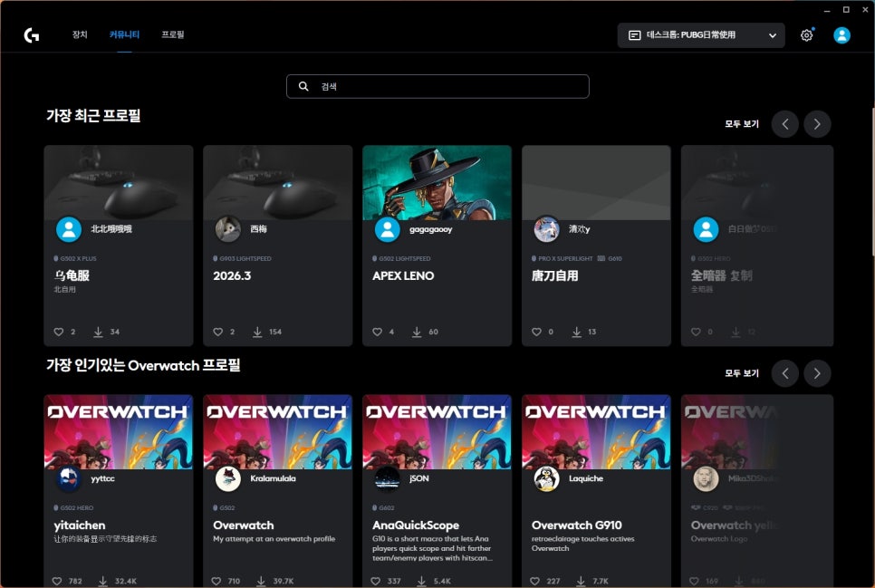Open Kralamulala's Overwatch profile thumbnail
The image size is (875, 588).
277,430
